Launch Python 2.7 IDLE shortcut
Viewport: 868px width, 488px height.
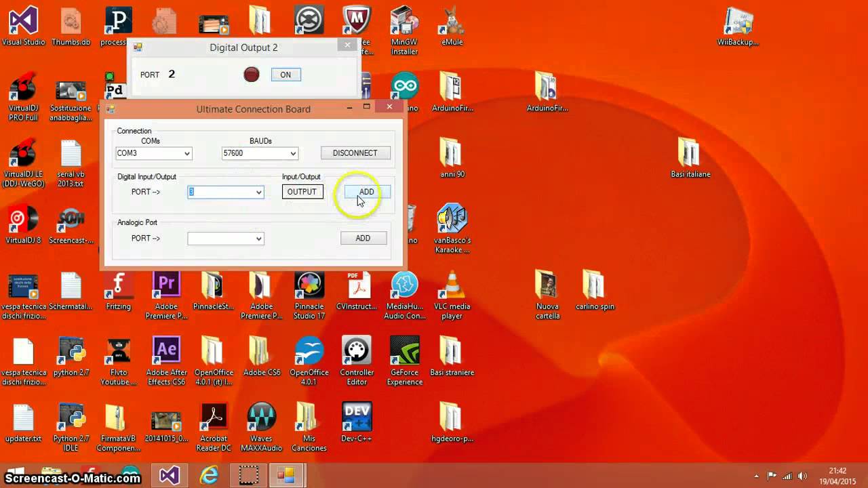pos(71,428)
